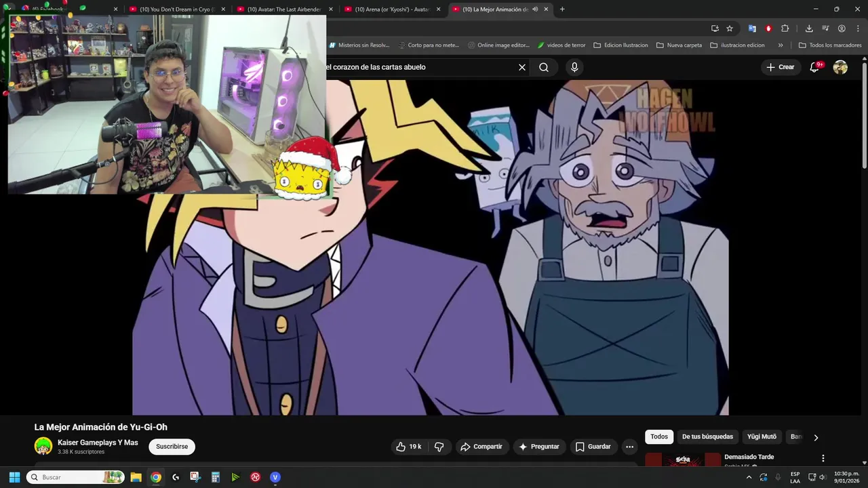Viewport: 868px width, 488px height.
Task: Start voice search with microphone
Action: coord(574,67)
